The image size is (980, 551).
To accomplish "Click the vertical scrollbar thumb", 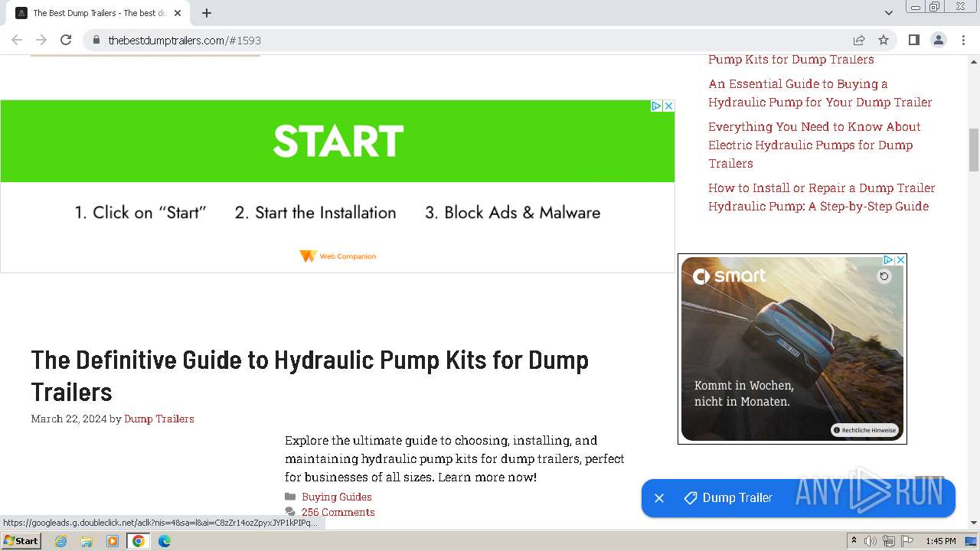I will (x=974, y=150).
